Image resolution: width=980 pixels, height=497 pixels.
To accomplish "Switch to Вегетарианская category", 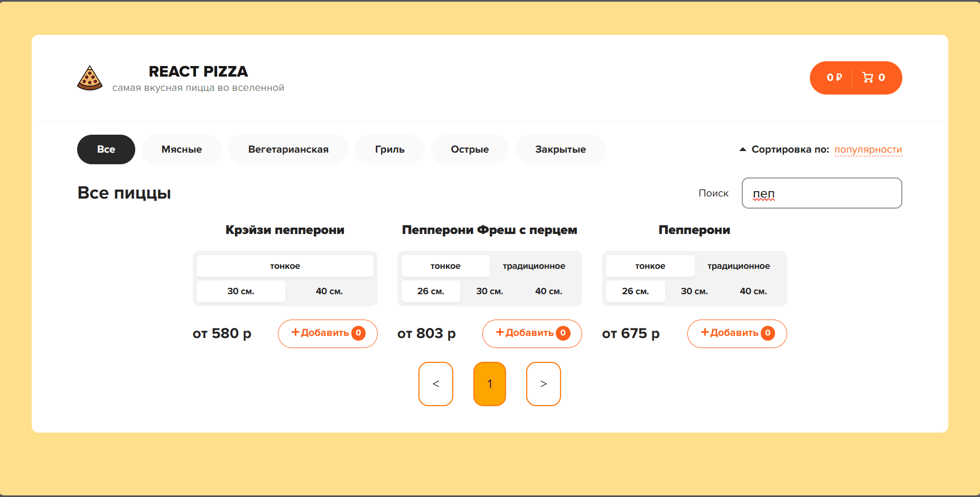I will coord(288,149).
